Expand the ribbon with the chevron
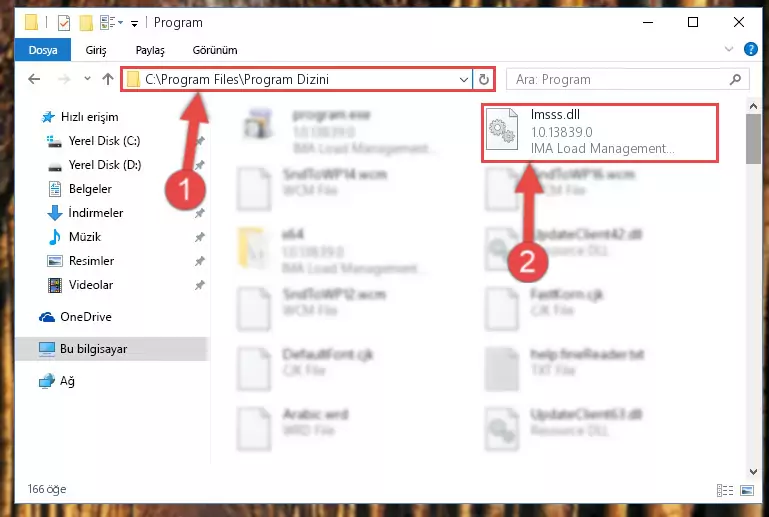 [x=729, y=49]
